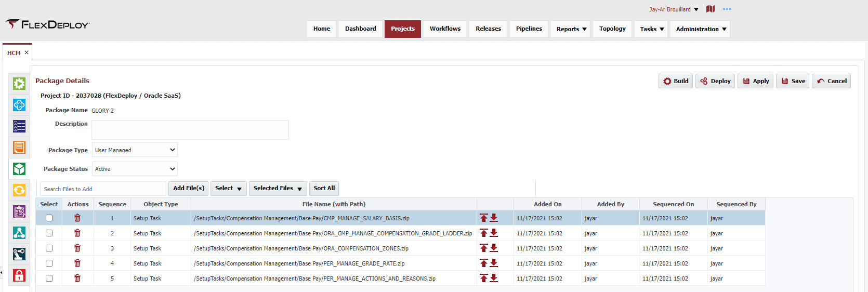This screenshot has height=292, width=868.
Task: Click the Deploy button
Action: click(715, 81)
